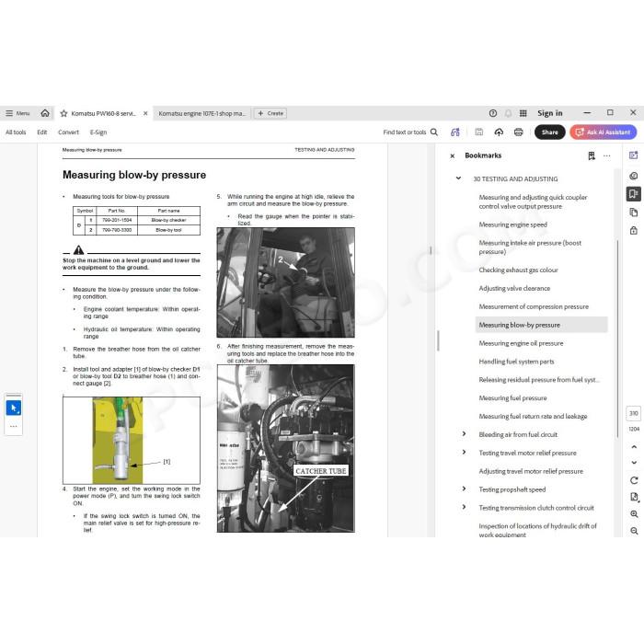
Task: Open bookmark Adjusting valve clearance
Action: point(514,288)
